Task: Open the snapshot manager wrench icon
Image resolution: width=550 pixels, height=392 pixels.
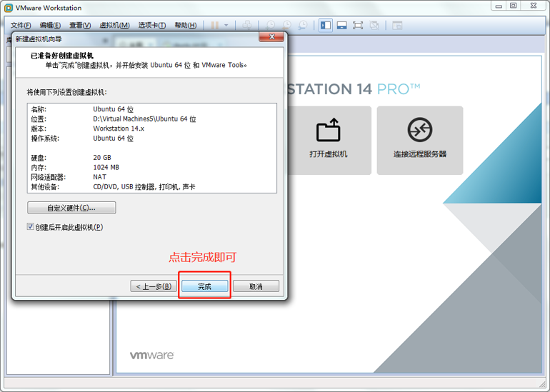Action: [303, 25]
